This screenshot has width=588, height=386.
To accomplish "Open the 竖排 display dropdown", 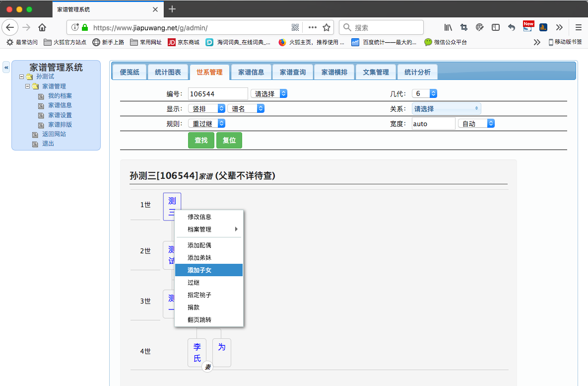I will click(206, 108).
